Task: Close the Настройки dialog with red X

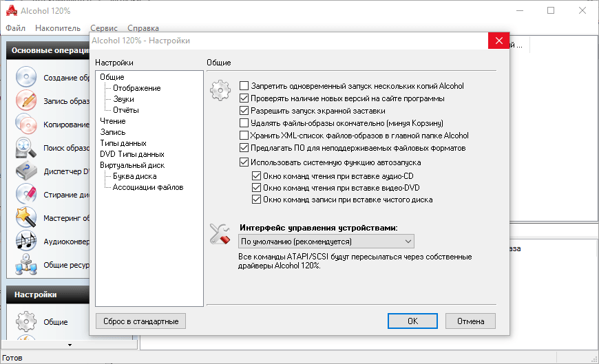Action: click(499, 41)
